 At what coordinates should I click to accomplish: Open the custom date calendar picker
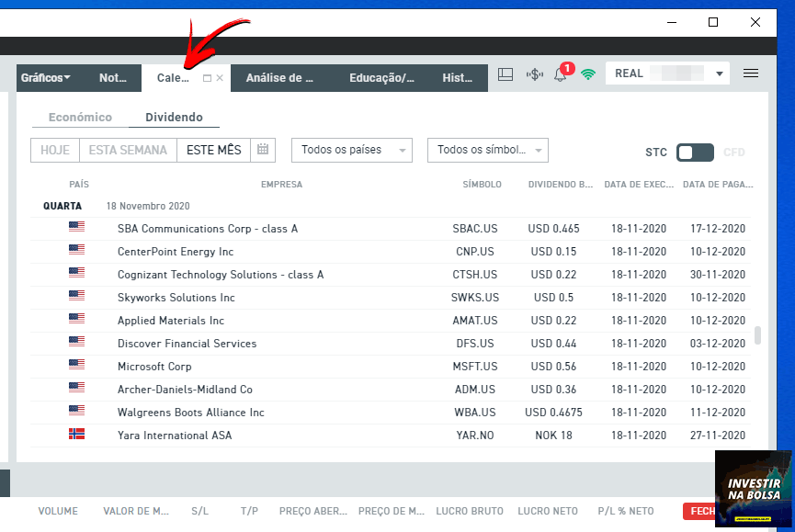(263, 150)
